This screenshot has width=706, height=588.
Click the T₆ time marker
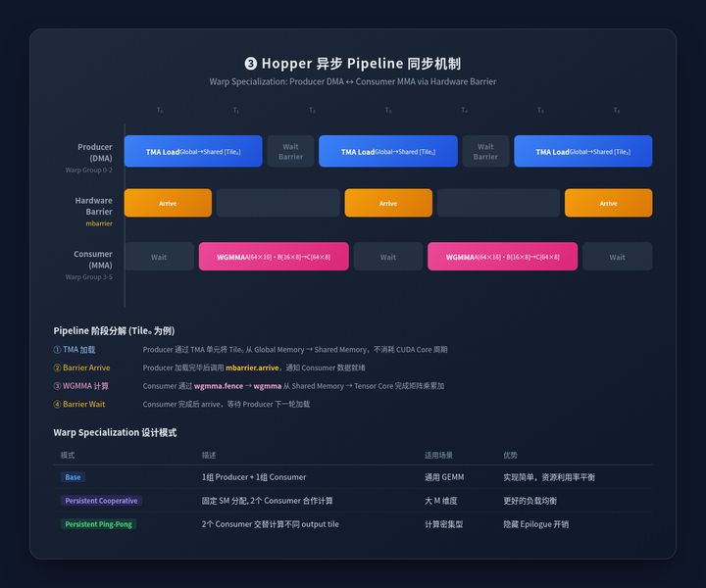[617, 110]
